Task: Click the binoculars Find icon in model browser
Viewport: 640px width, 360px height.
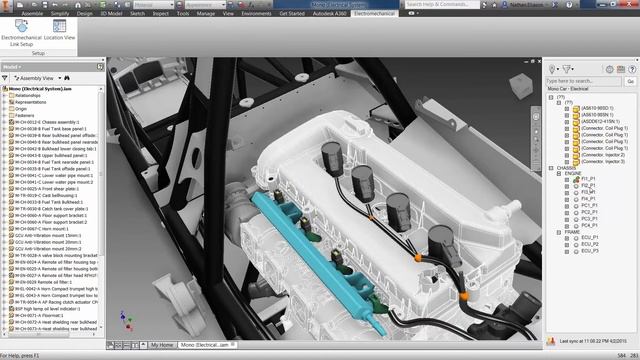Action: (x=67, y=78)
